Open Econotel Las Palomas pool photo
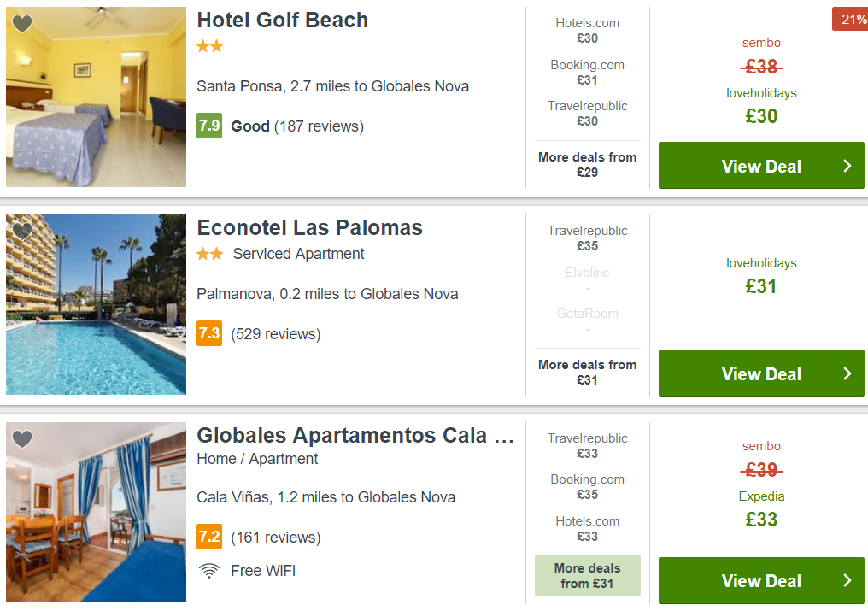This screenshot has height=611, width=868. [x=96, y=304]
